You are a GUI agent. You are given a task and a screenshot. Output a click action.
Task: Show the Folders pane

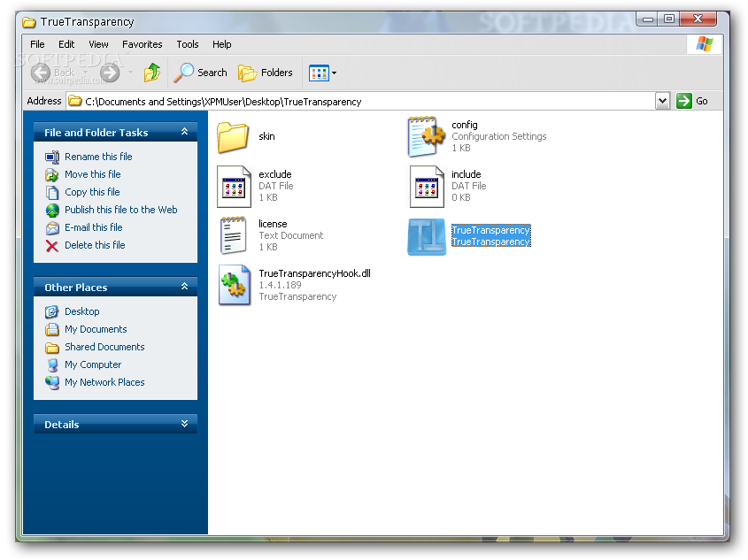pyautogui.click(x=266, y=73)
